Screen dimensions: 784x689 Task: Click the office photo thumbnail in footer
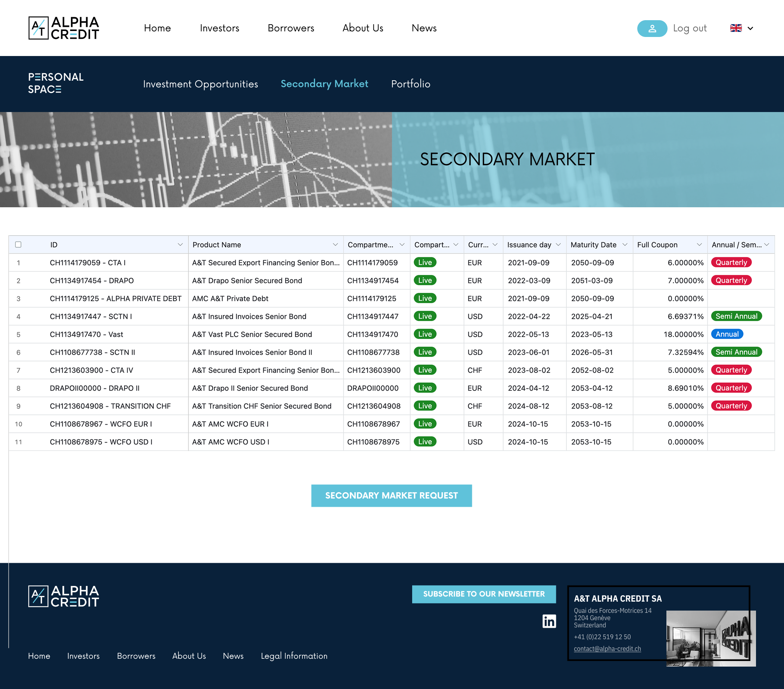click(710, 638)
